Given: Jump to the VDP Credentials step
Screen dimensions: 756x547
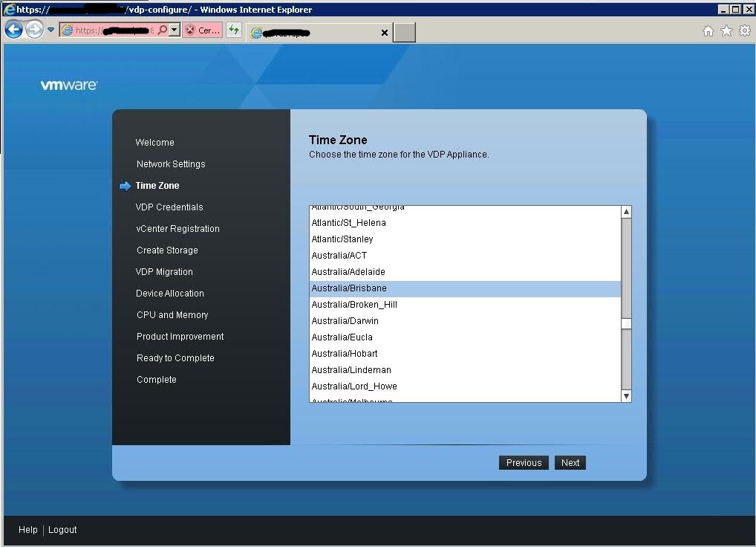Looking at the screenshot, I should [x=169, y=207].
